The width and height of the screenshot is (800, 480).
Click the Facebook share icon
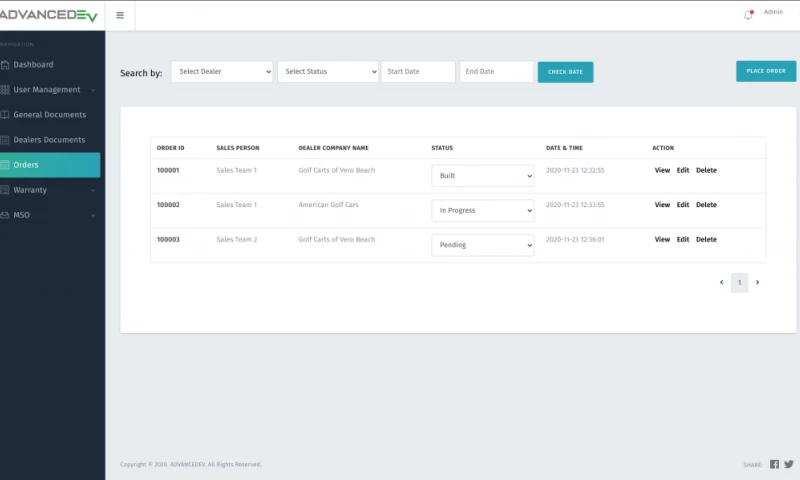(x=774, y=464)
